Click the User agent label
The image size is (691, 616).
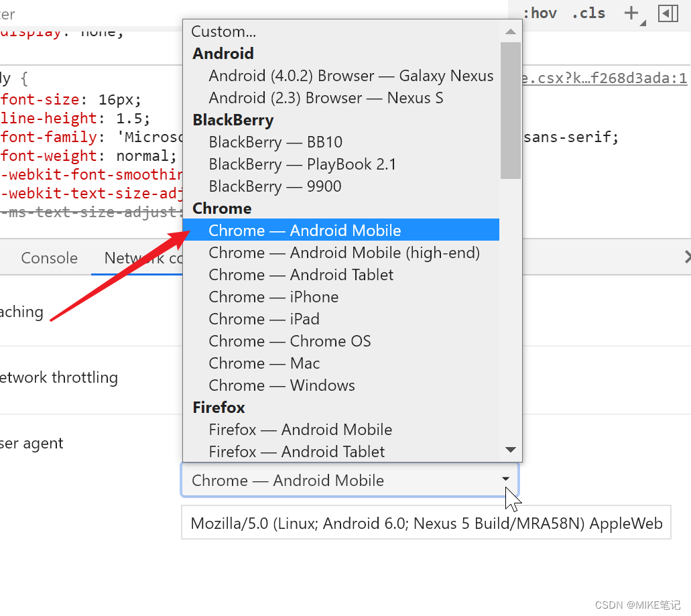click(32, 443)
